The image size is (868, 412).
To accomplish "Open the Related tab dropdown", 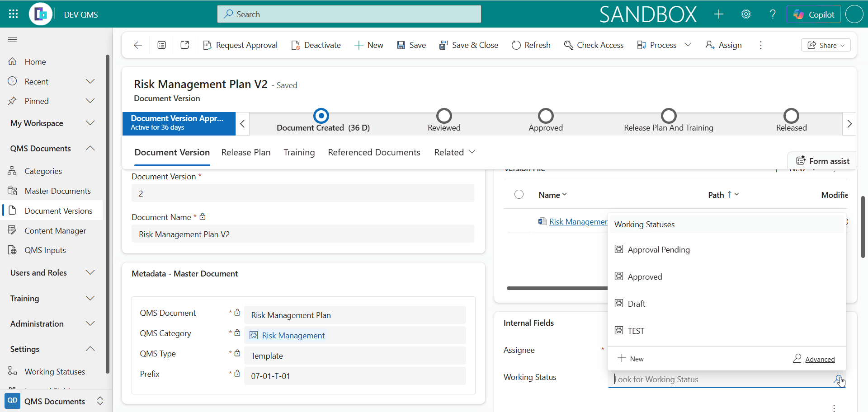I will [454, 153].
